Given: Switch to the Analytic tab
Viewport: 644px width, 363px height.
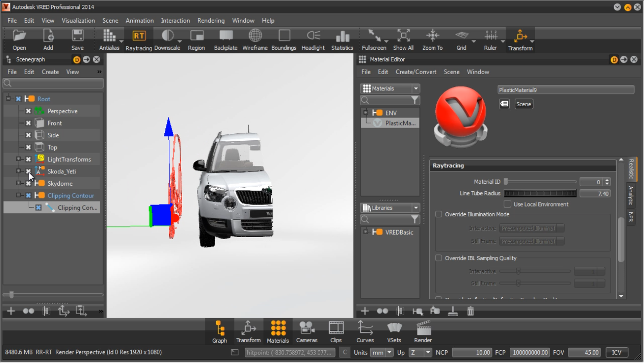Looking at the screenshot, I should coord(631,196).
